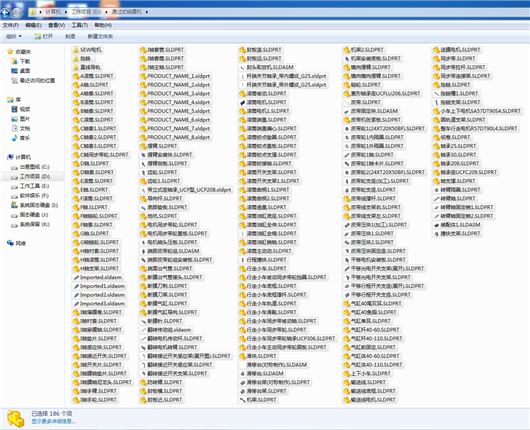Click the Forward navigation arrow button

point(16,13)
